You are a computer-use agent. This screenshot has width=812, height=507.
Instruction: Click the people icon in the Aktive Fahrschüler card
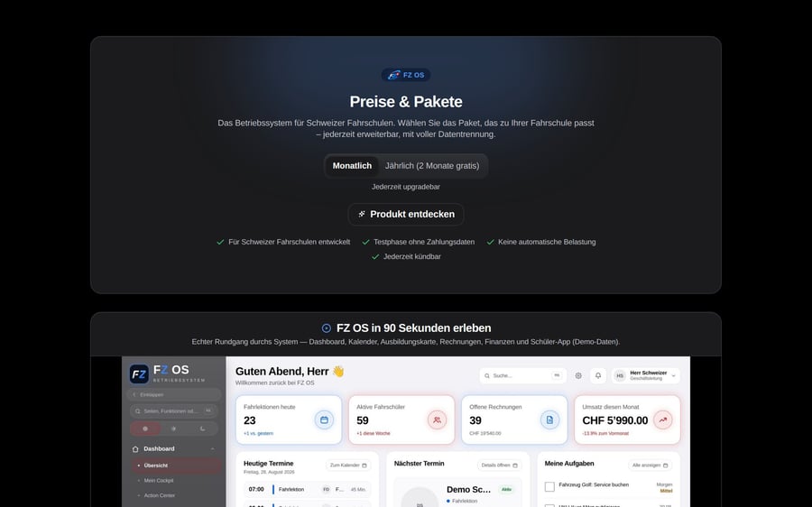pyautogui.click(x=437, y=420)
